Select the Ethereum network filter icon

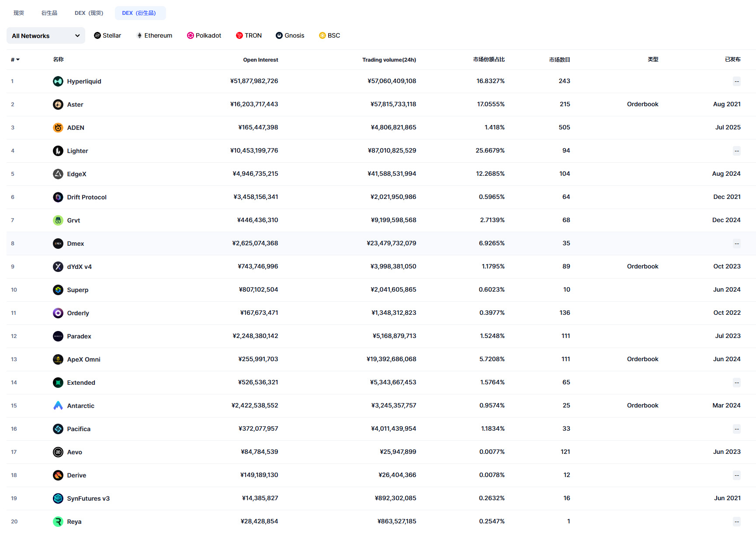(139, 35)
